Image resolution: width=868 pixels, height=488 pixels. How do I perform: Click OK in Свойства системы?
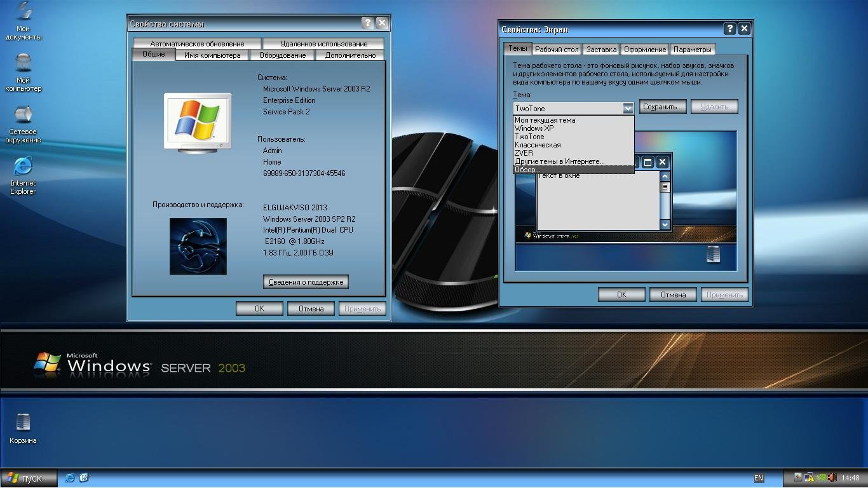[259, 309]
